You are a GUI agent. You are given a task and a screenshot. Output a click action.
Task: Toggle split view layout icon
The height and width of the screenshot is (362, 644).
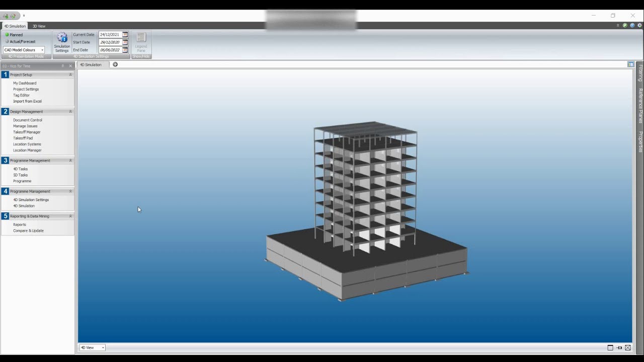pyautogui.click(x=631, y=64)
